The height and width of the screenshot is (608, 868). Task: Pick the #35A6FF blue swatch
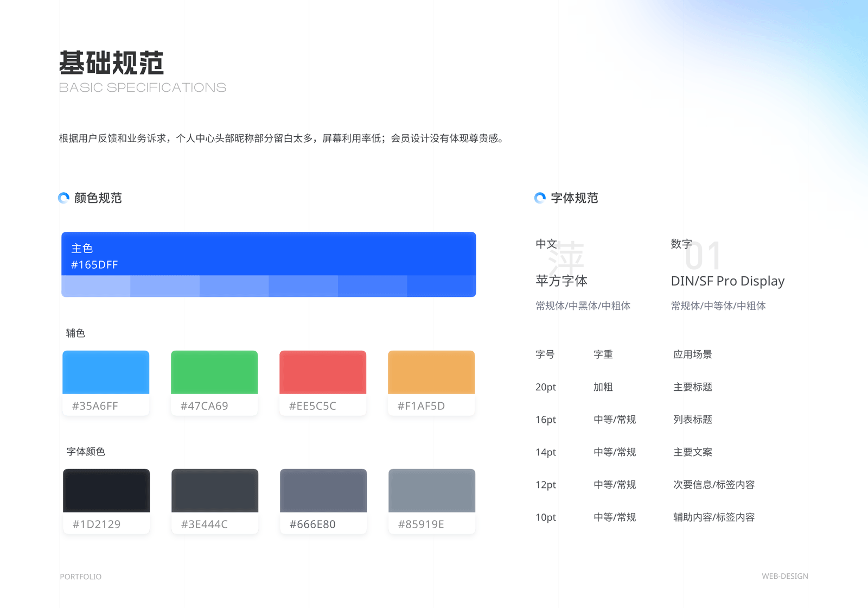click(x=106, y=372)
